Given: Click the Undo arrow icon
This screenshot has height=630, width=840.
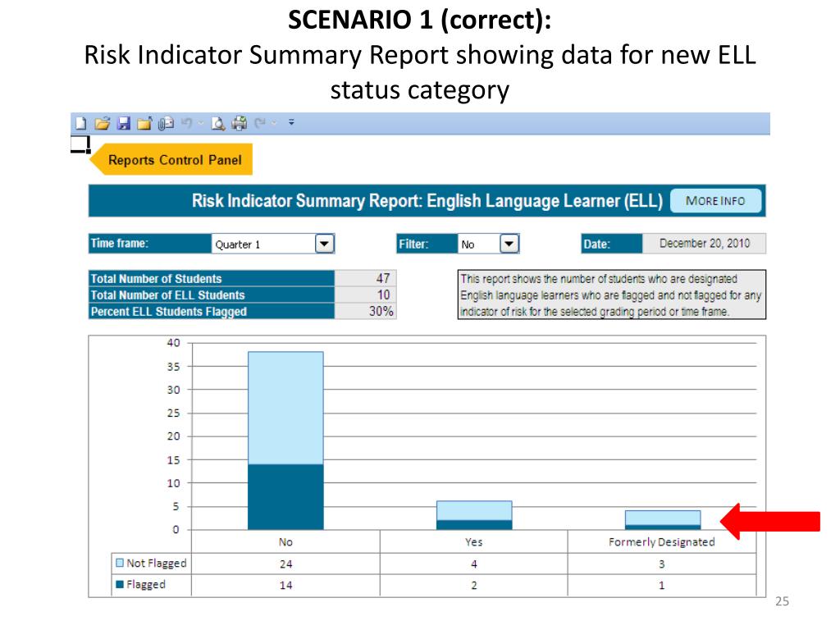Looking at the screenshot, I should [187, 124].
